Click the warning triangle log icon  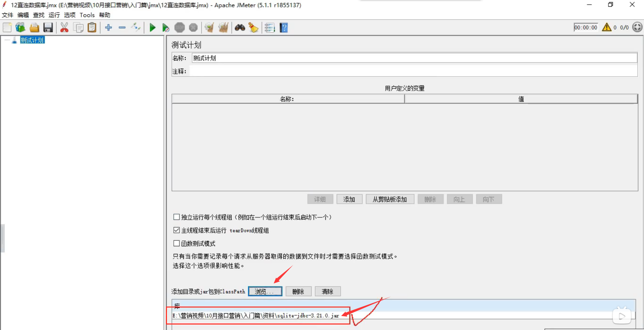[x=607, y=27]
